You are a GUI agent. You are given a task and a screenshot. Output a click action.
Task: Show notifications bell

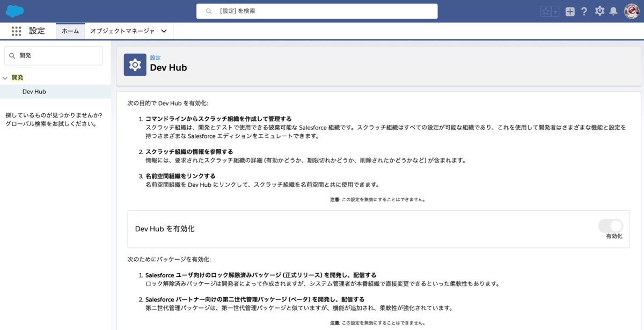613,11
